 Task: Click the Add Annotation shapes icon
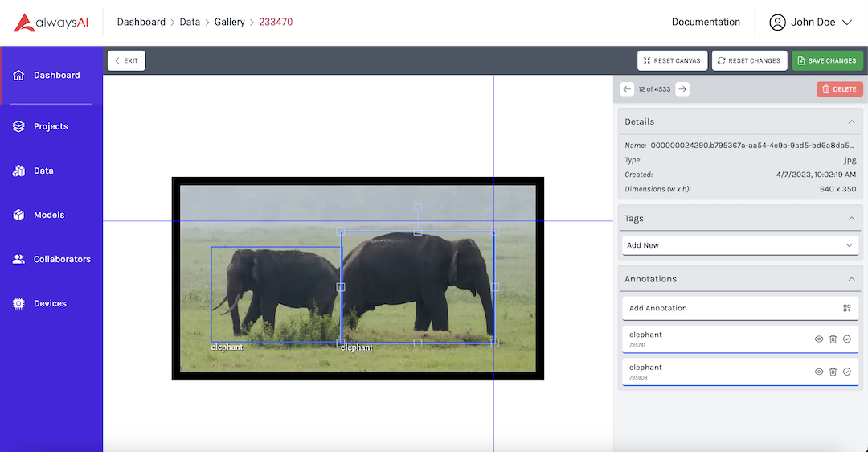[x=846, y=309]
